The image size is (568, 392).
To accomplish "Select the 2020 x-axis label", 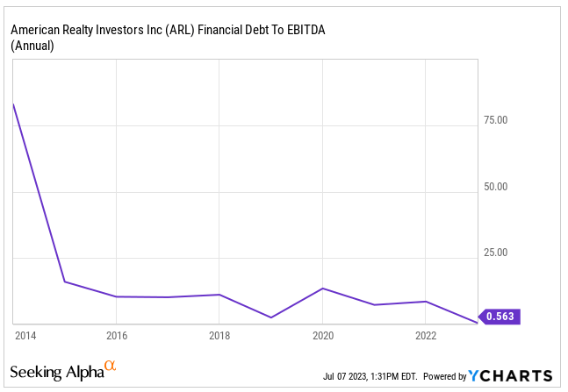I will click(x=323, y=336).
